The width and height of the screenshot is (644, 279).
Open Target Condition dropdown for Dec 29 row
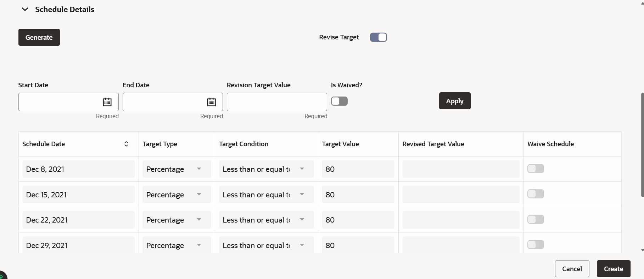302,245
